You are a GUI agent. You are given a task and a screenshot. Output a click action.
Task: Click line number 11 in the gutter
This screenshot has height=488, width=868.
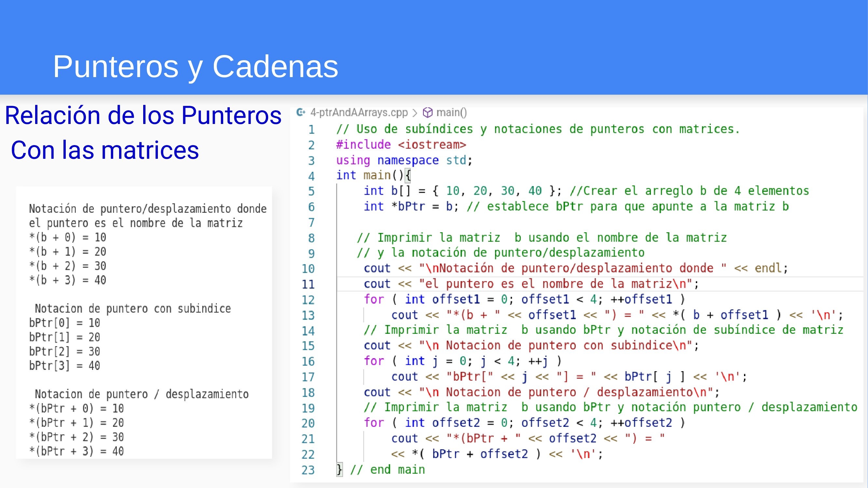click(308, 284)
